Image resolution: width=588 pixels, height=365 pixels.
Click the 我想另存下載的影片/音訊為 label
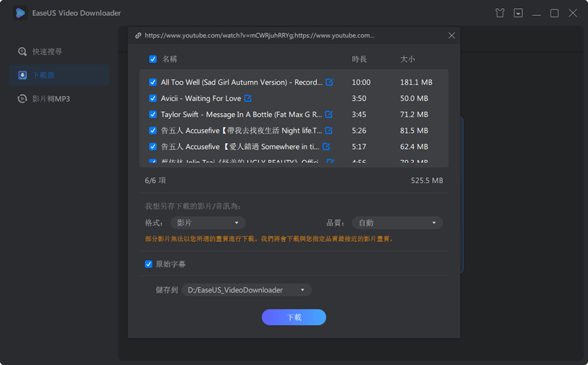193,206
